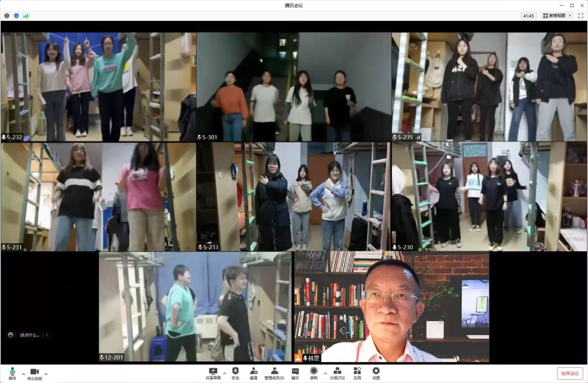The image size is (588, 383).
Task: Start recording the meeting (录制)
Action: click(314, 373)
